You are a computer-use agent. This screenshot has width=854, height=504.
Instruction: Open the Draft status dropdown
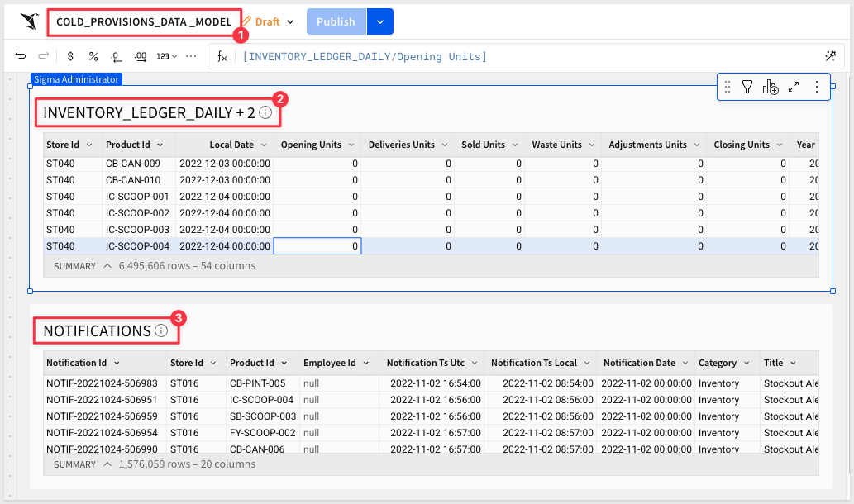point(289,22)
